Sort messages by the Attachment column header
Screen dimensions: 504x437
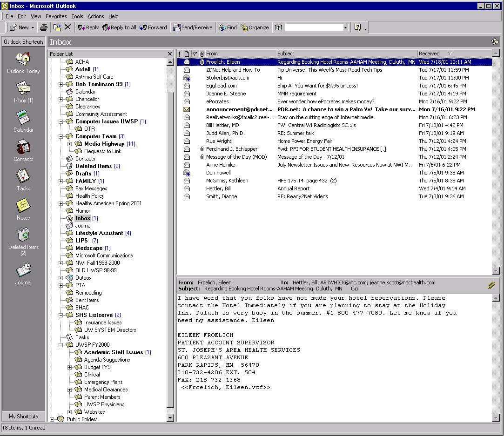click(202, 54)
